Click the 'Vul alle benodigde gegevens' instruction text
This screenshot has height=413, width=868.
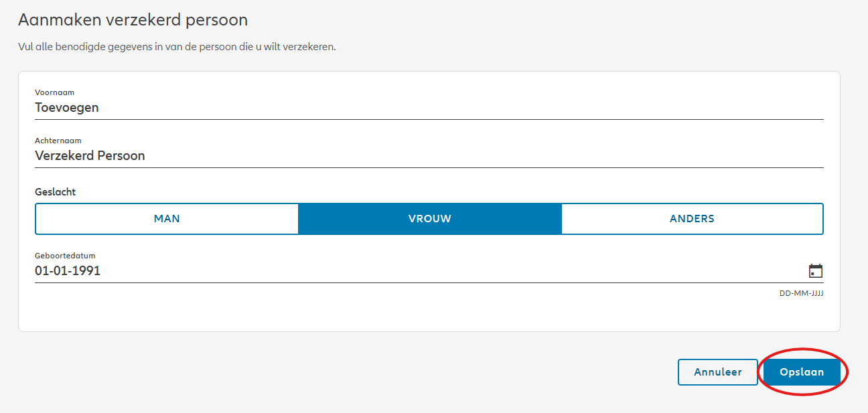(177, 48)
